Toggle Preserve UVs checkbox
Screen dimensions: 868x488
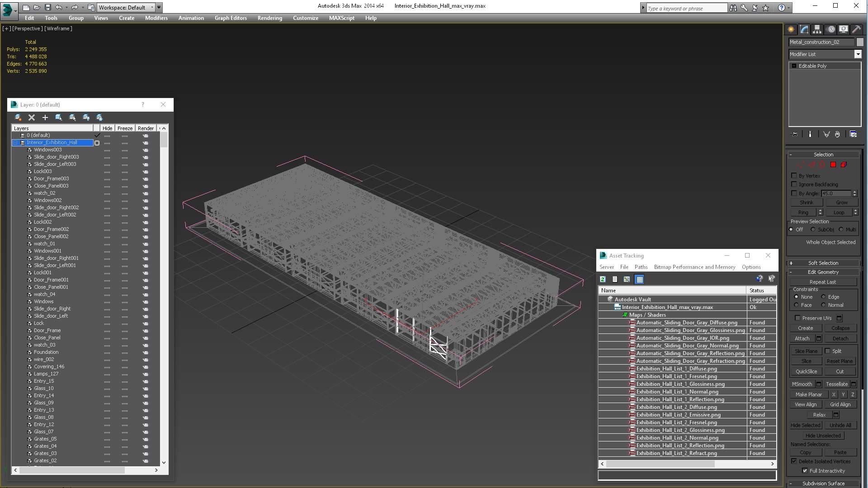click(797, 318)
